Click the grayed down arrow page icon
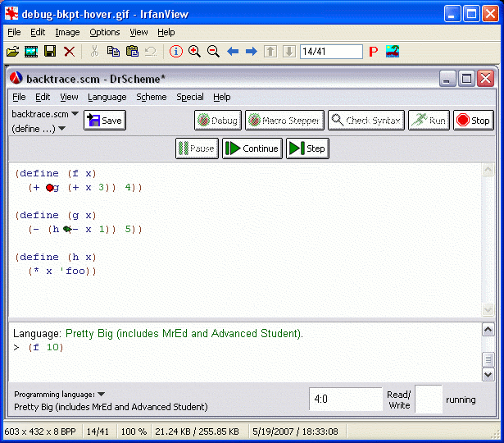 click(x=289, y=52)
